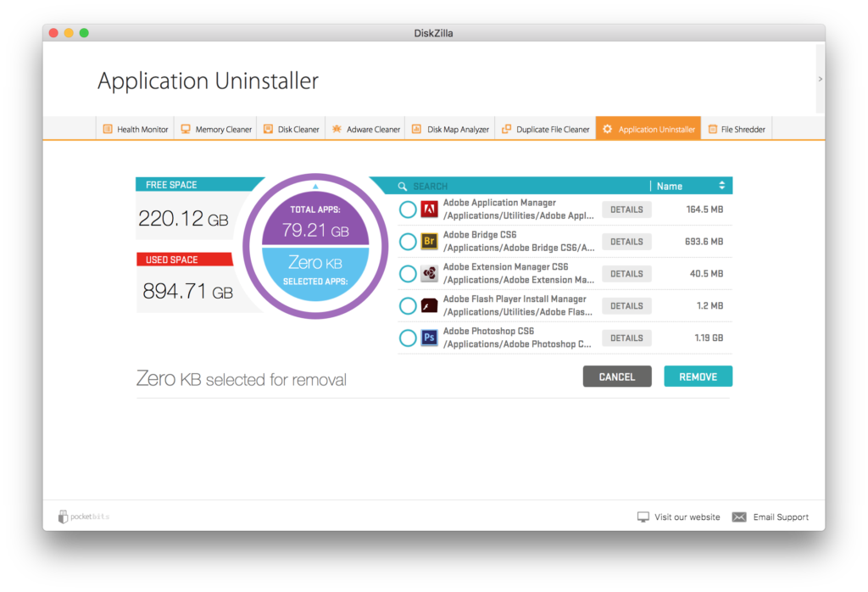868x592 pixels.
Task: Click the 40.5 MB size value
Action: click(x=706, y=274)
